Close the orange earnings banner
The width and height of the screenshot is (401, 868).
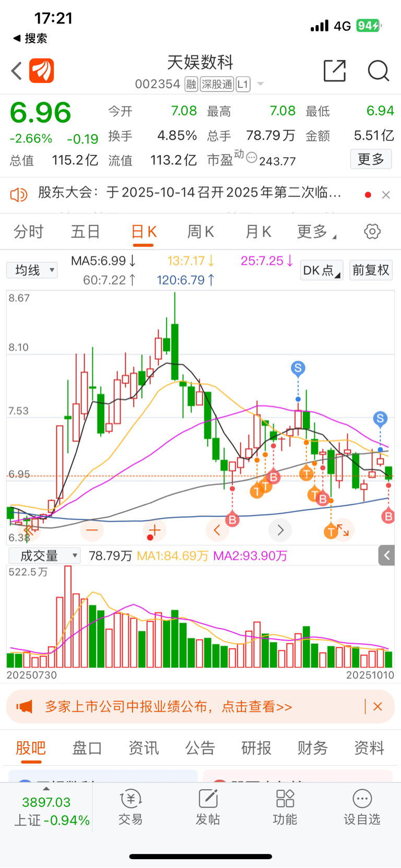click(x=378, y=707)
